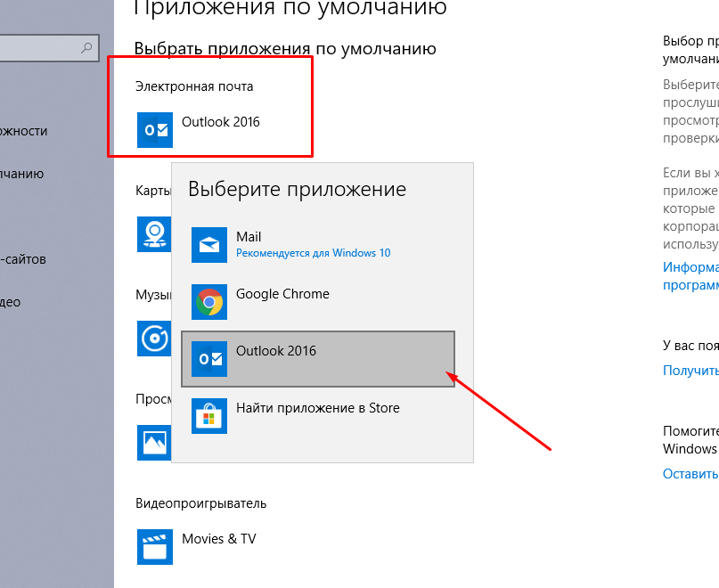Image resolution: width=719 pixels, height=588 pixels.
Task: Click the Outlook 2016 icon under Электронная почта
Action: click(x=155, y=130)
